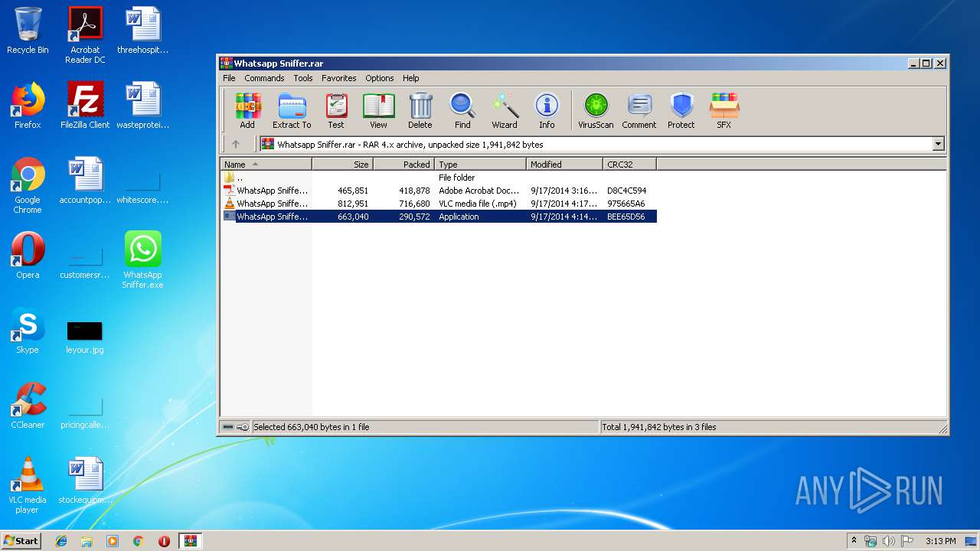Click the Add toolbar icon in WinRAR
The image size is (980, 551).
coord(247,111)
